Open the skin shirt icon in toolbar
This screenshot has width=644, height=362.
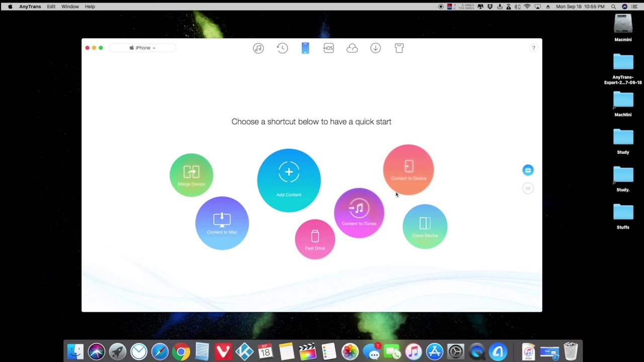[399, 48]
